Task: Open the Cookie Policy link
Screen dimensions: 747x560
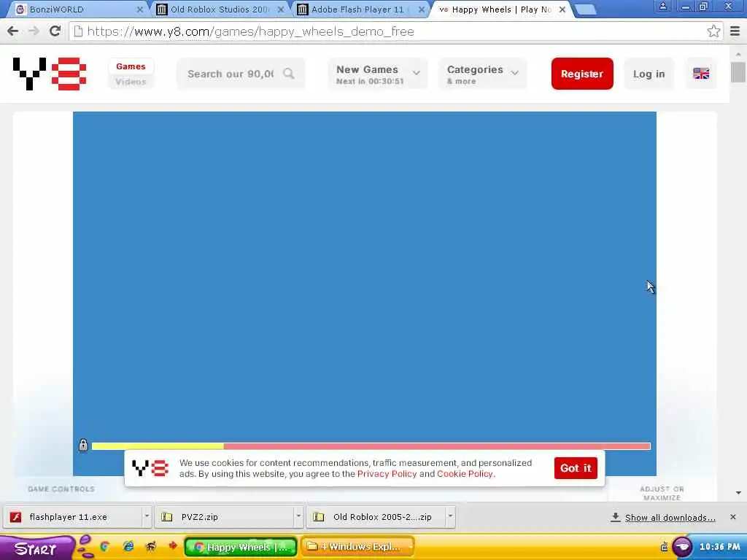Action: point(465,474)
